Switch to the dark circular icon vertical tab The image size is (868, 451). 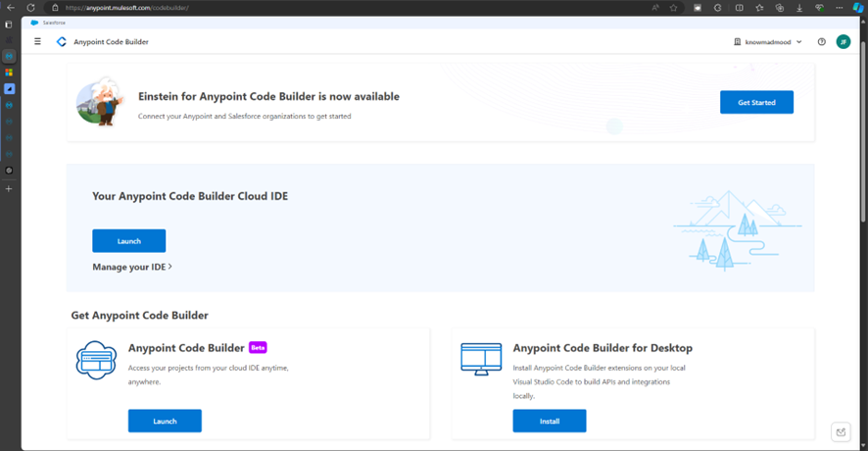pos(9,171)
